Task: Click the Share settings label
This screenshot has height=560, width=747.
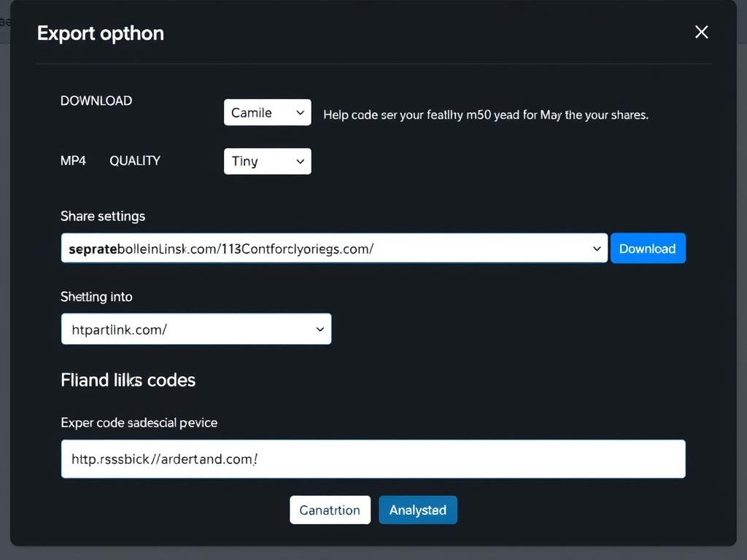Action: click(x=103, y=216)
